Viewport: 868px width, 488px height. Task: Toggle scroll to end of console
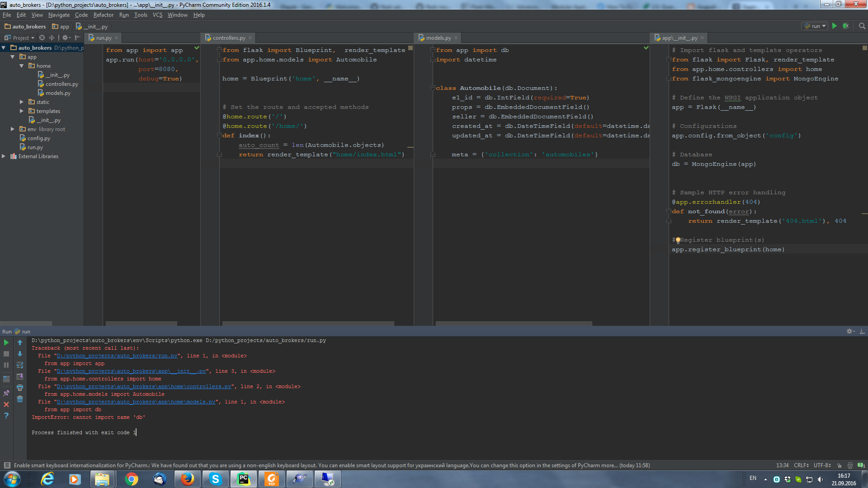coord(20,376)
